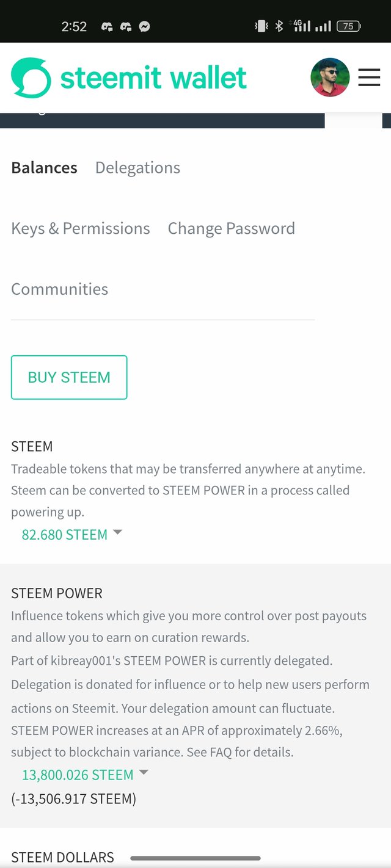391x868 pixels.
Task: Select the Balances tab
Action: coord(44,167)
